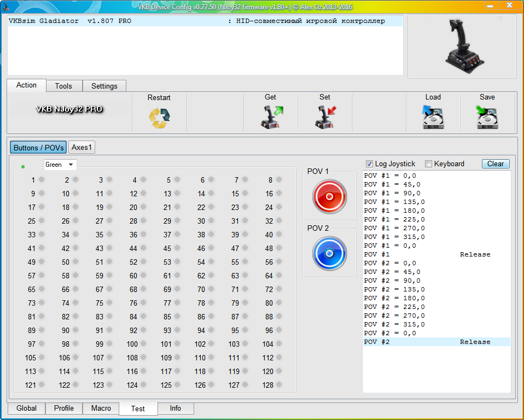The image size is (524, 420).
Task: Click button 57 indicator light
Action: (x=42, y=275)
